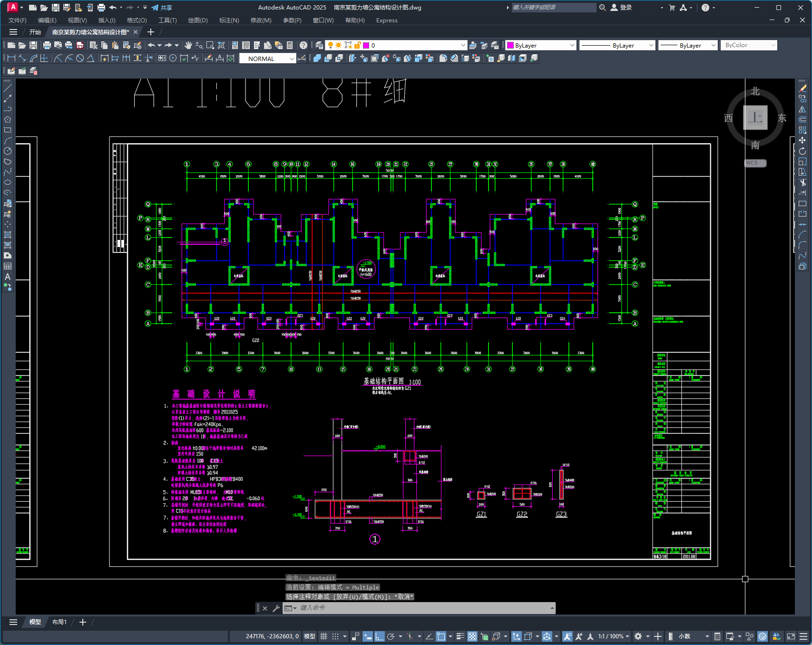The image size is (812, 645).
Task: Click the search magnifier icon in the title bar
Action: point(602,8)
